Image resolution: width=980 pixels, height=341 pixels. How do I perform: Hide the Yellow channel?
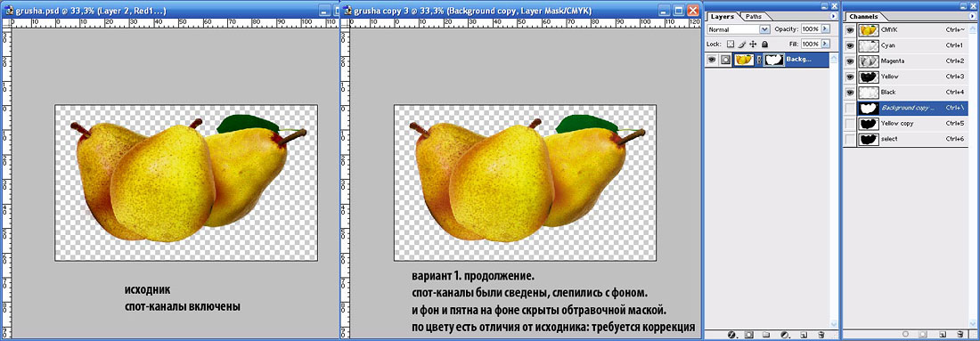tap(849, 77)
